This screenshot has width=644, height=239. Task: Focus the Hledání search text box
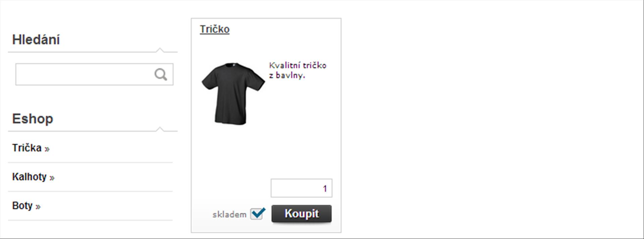94,74
